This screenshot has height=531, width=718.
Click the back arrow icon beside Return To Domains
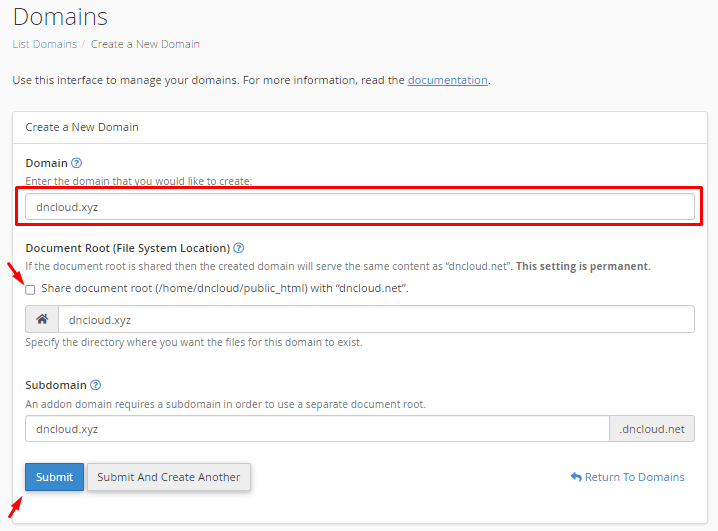[x=576, y=478]
